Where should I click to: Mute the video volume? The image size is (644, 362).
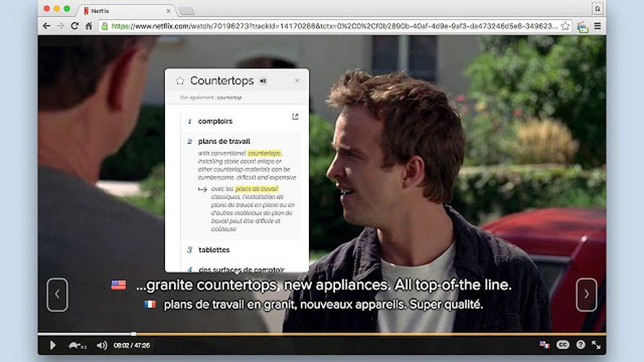pyautogui.click(x=101, y=346)
